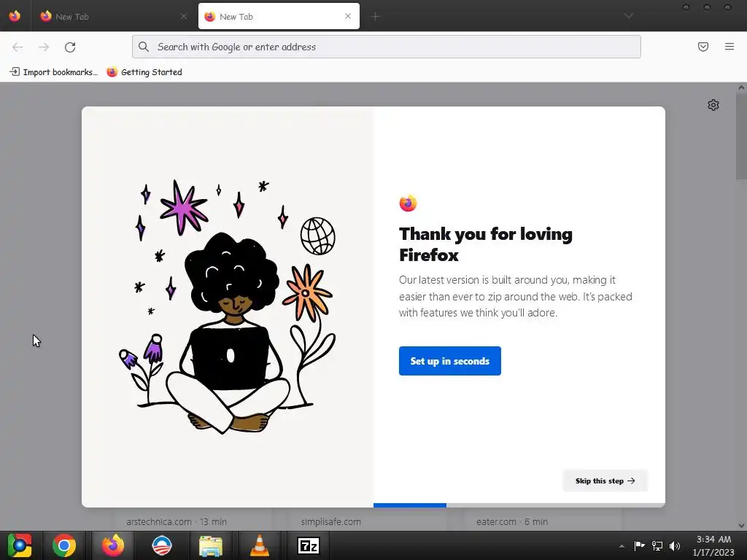Reload the current page

[70, 47]
